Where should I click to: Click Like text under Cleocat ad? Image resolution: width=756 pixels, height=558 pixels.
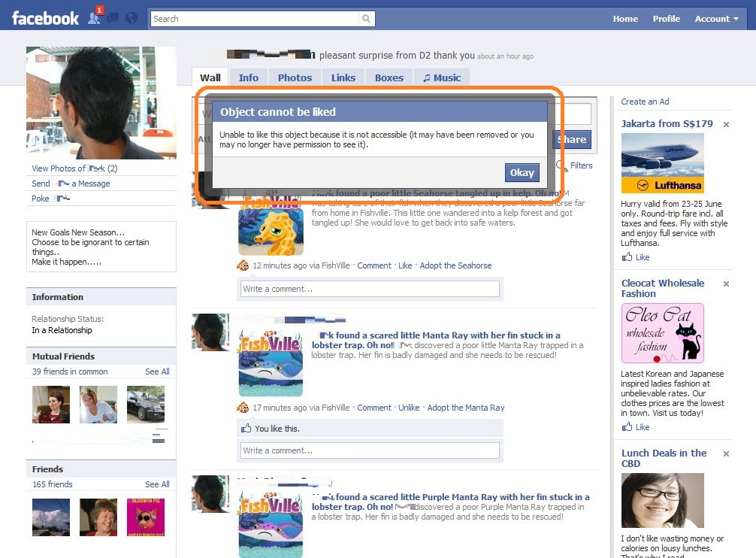643,427
